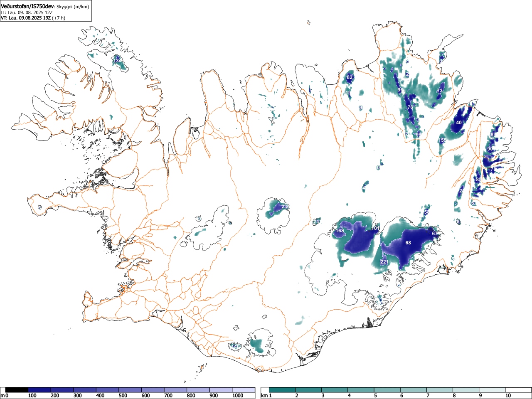532x399 pixels.
Task: Click the visibility value '67' on the map
Action: [435, 234]
